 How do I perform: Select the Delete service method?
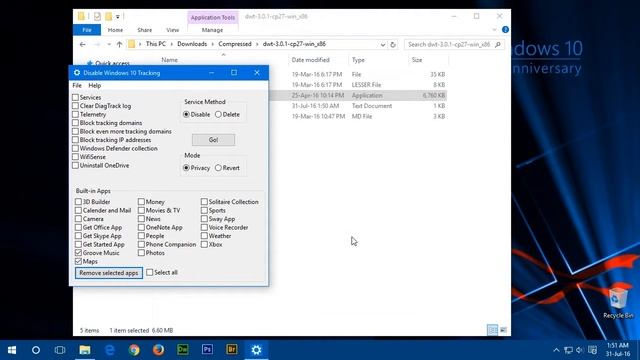pyautogui.click(x=218, y=115)
